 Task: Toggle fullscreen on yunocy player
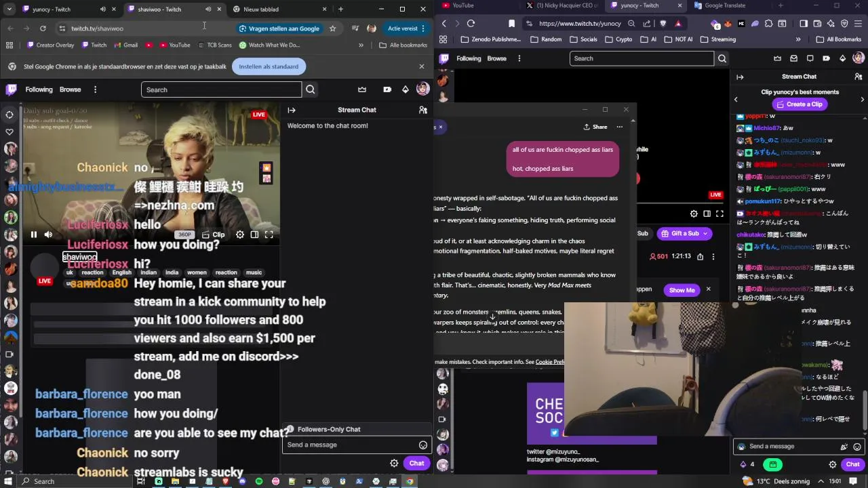click(719, 213)
